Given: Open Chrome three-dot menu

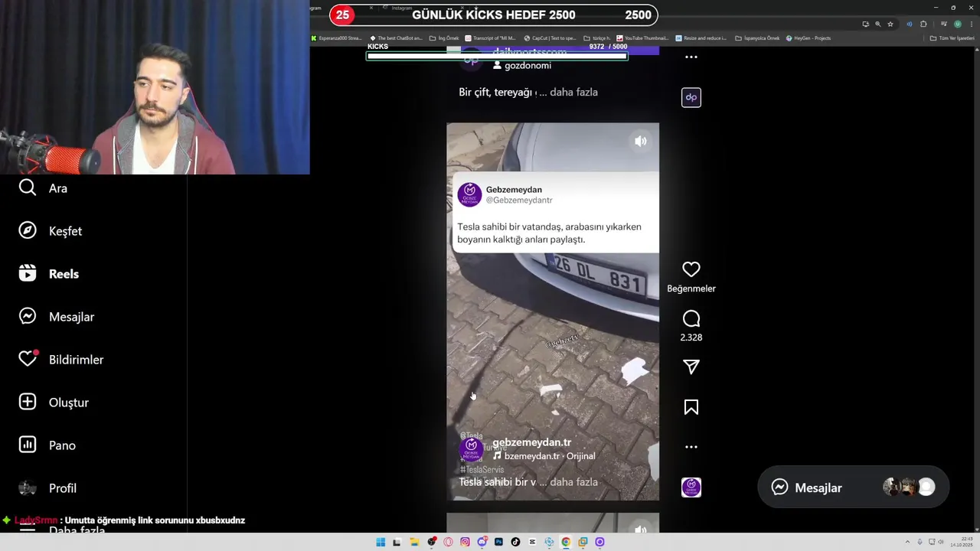Looking at the screenshot, I should coord(972,24).
